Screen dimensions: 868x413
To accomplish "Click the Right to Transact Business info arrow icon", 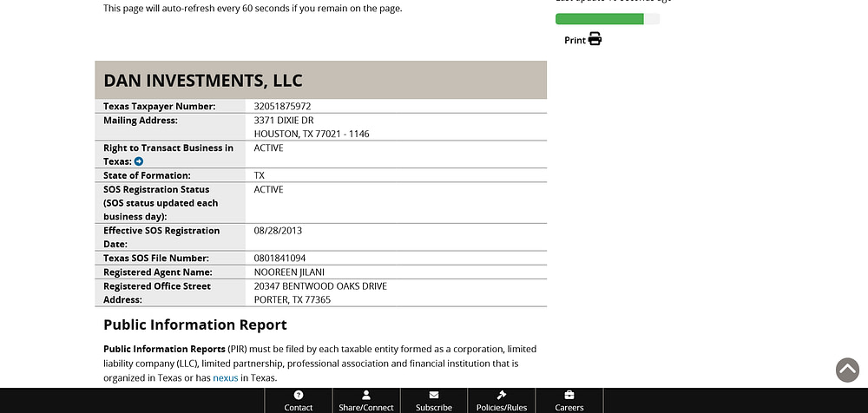I will pos(139,161).
